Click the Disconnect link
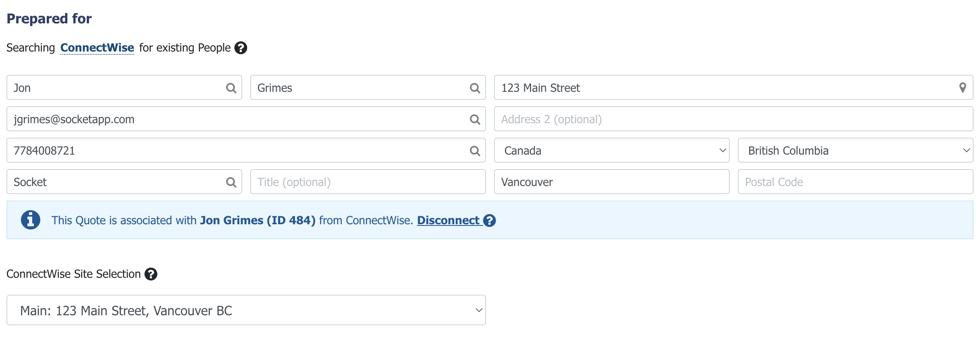This screenshot has height=339, width=980. [448, 221]
